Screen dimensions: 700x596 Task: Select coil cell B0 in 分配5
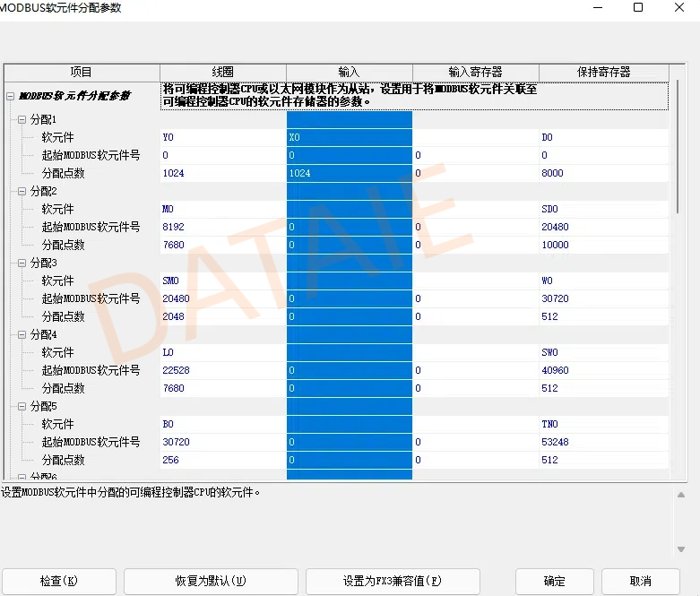tap(223, 424)
